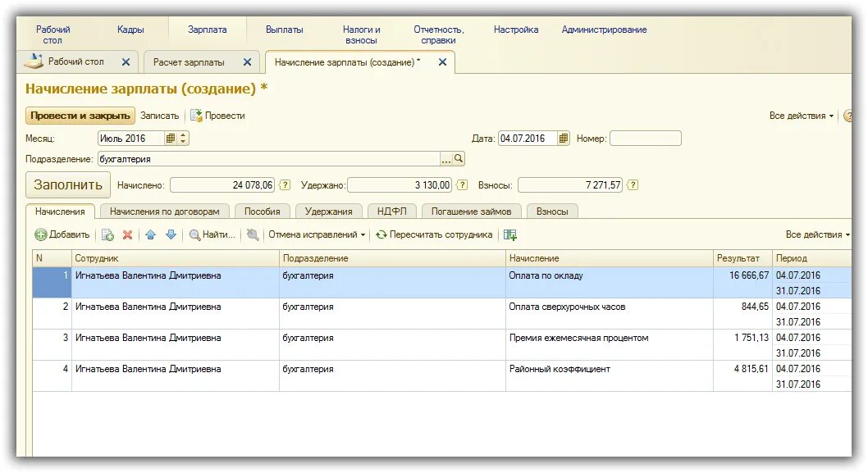Show the Удержано details question mark
The image size is (868, 473).
[462, 185]
